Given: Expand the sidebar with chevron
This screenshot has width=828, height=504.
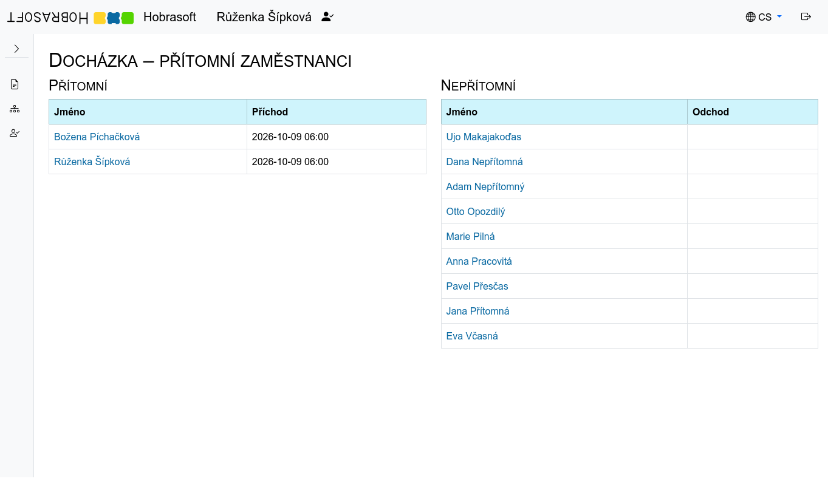Looking at the screenshot, I should click(x=16, y=49).
